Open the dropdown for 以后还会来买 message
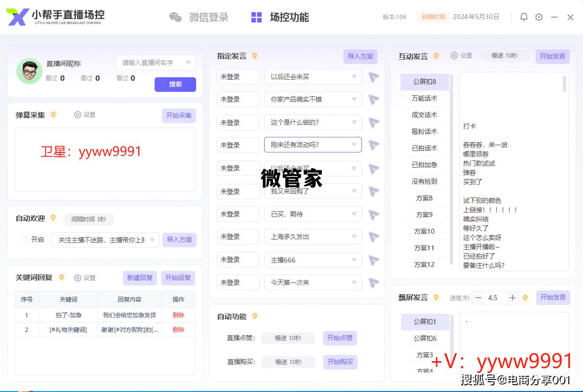The width and height of the screenshot is (583, 392). coord(355,76)
